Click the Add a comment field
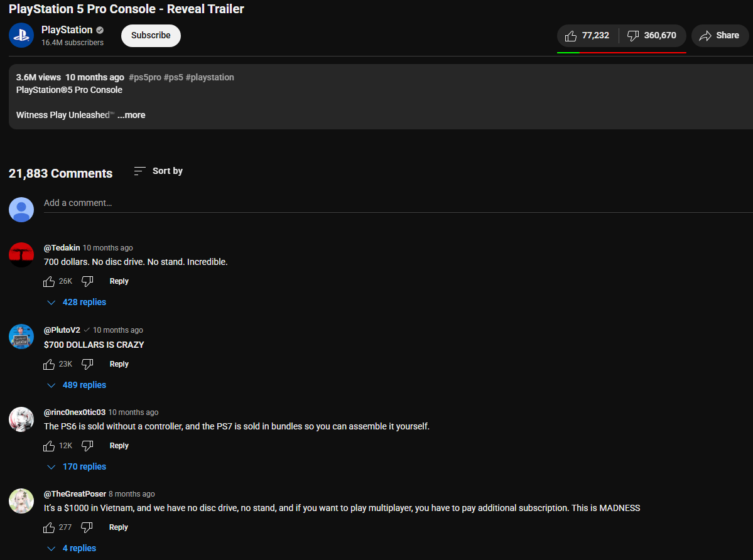 click(x=398, y=203)
